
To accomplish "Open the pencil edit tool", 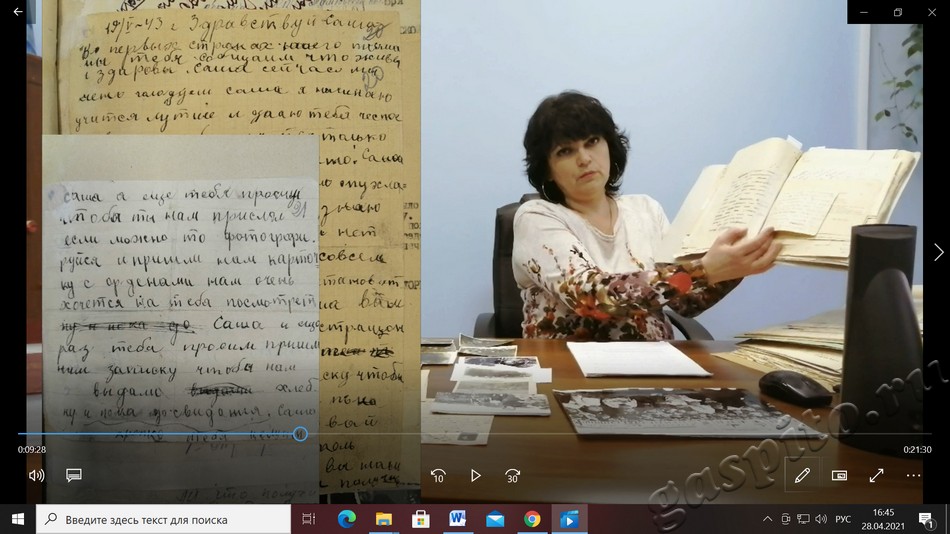I will (802, 476).
